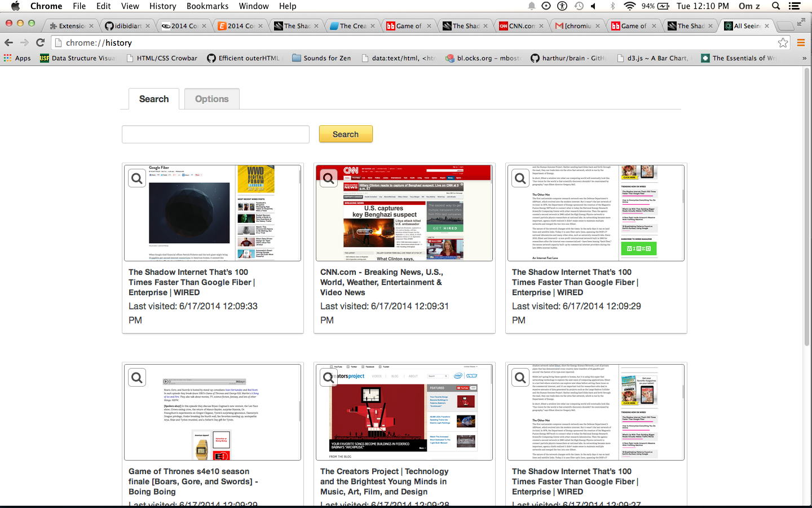Close the Extensions tab

[x=91, y=26]
